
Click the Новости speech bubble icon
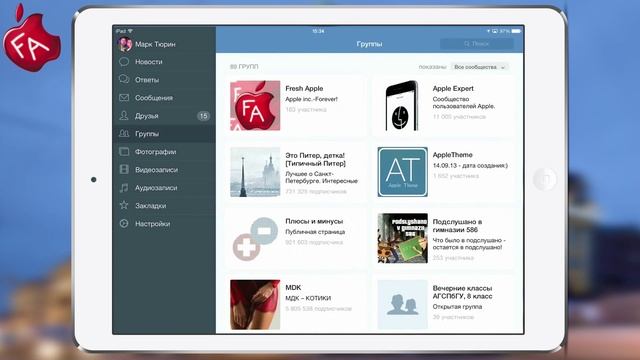tap(124, 62)
